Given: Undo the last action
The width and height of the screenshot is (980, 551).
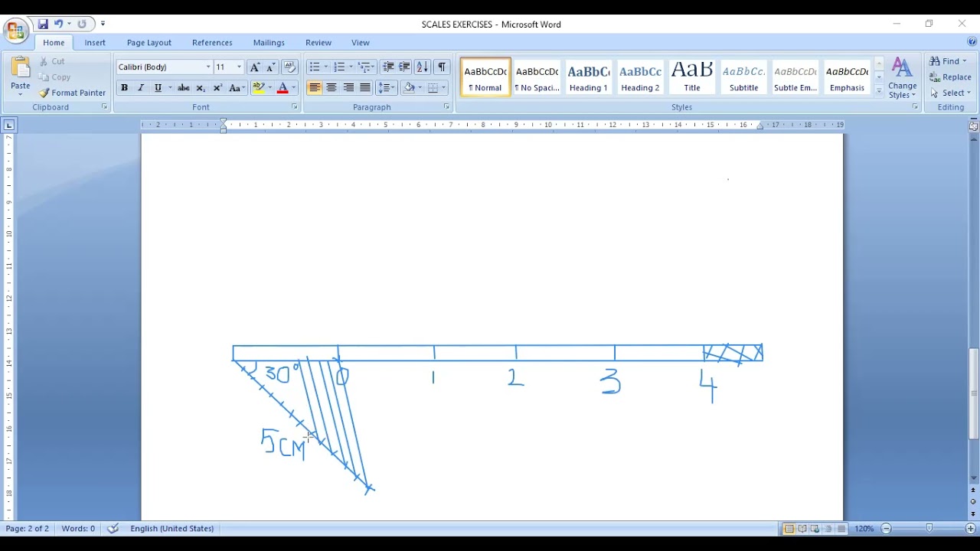Looking at the screenshot, I should point(58,24).
